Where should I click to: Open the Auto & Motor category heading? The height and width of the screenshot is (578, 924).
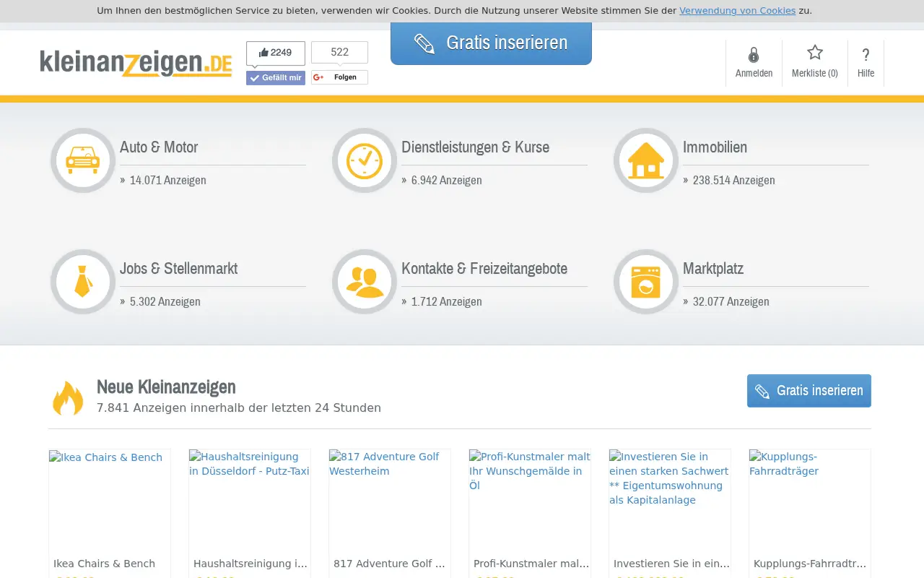tap(159, 147)
